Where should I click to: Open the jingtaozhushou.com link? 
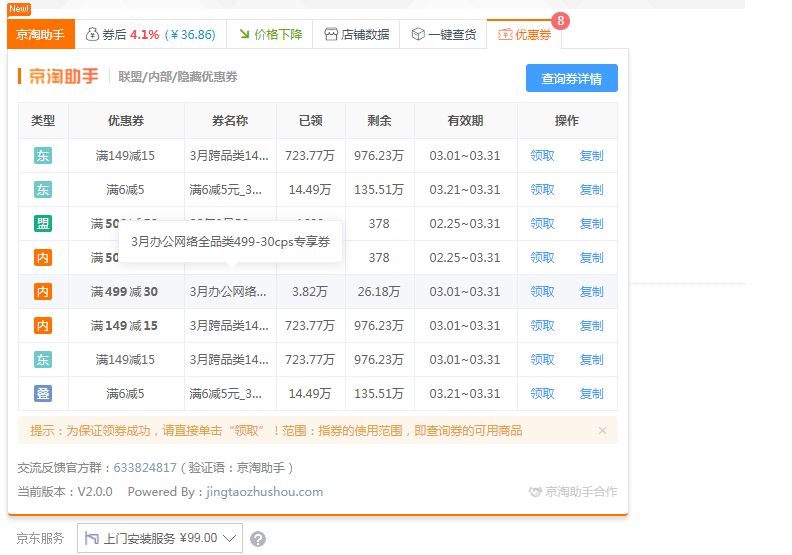[264, 492]
